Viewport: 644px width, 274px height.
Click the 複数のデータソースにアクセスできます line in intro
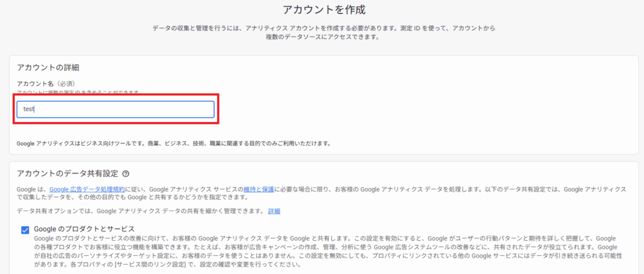click(x=321, y=37)
